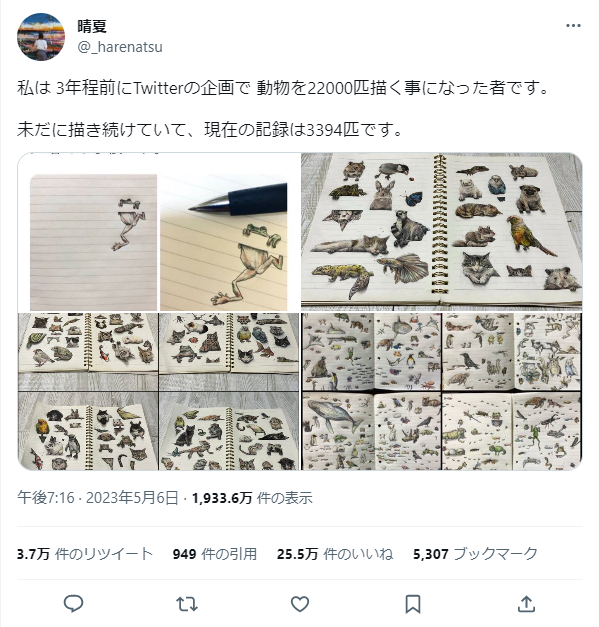
Task: View the 3.7万 件のリツイート list
Action: pos(85,554)
